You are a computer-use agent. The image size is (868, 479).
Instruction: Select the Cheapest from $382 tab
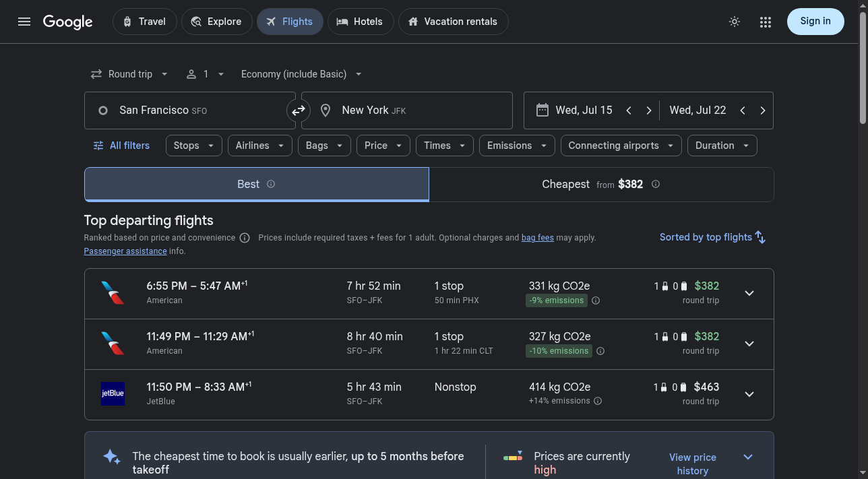601,185
